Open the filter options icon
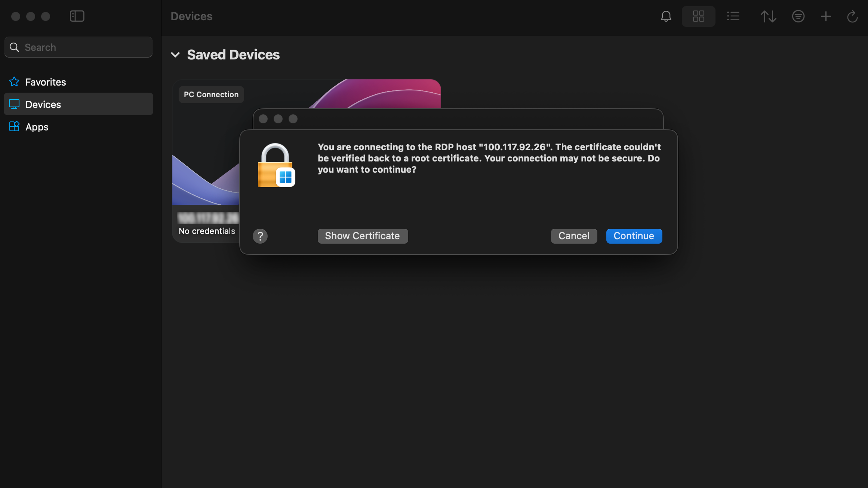This screenshot has width=868, height=488. (798, 16)
